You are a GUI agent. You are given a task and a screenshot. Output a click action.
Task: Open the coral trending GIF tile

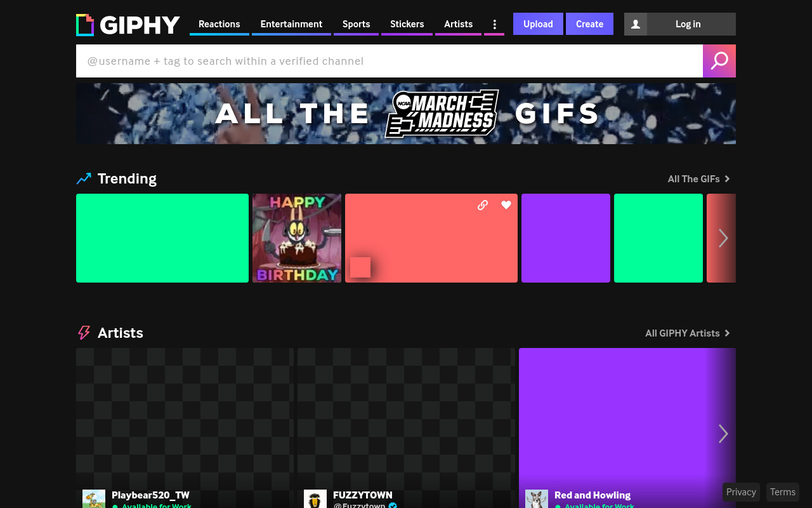click(431, 238)
